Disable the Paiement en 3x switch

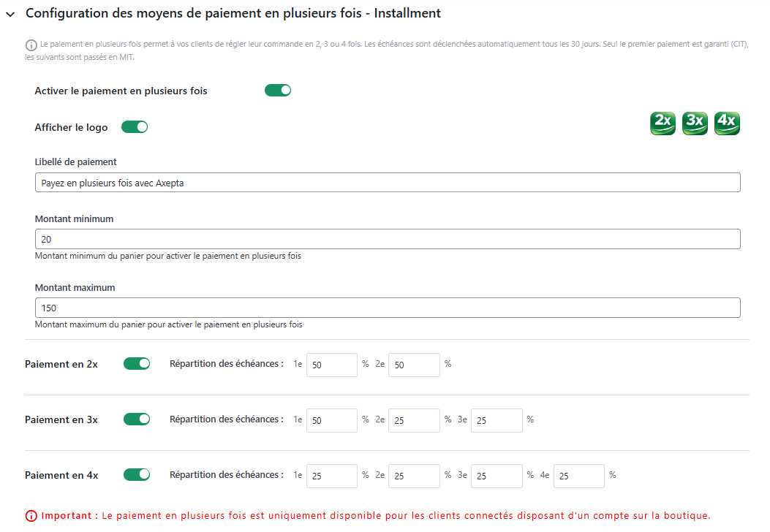click(137, 419)
